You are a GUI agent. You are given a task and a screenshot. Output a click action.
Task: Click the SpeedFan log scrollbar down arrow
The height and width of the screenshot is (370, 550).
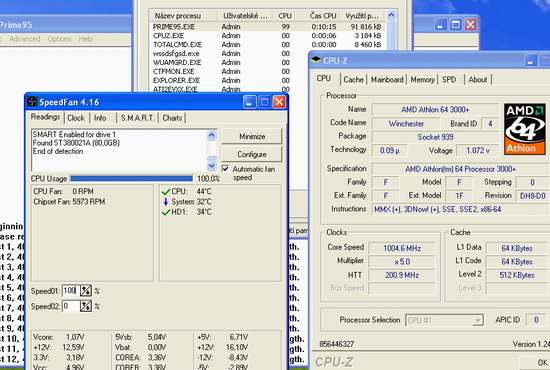click(212, 166)
